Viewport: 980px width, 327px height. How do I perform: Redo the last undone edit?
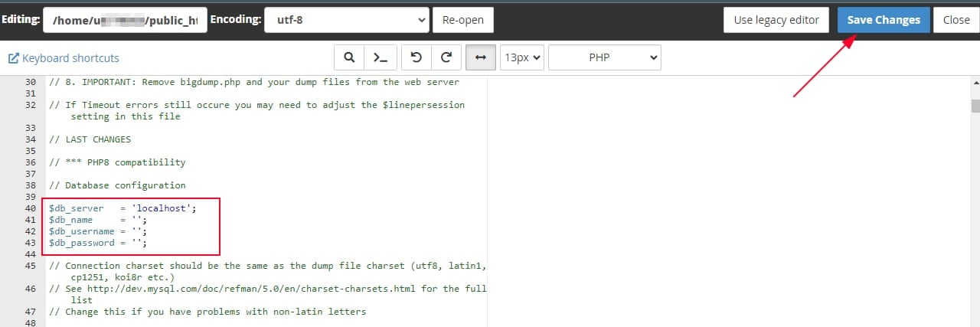click(447, 57)
